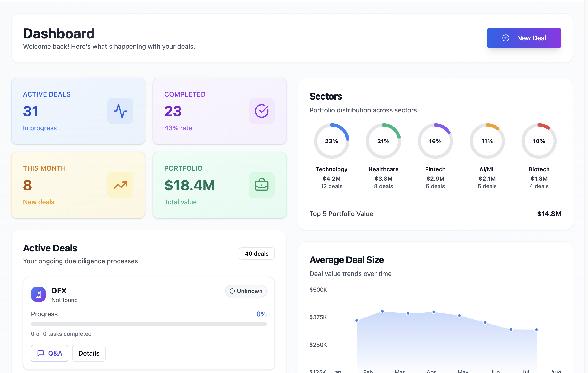Image resolution: width=588 pixels, height=373 pixels.
Task: Click the This Month trending-up arrow icon
Action: pyautogui.click(x=120, y=185)
